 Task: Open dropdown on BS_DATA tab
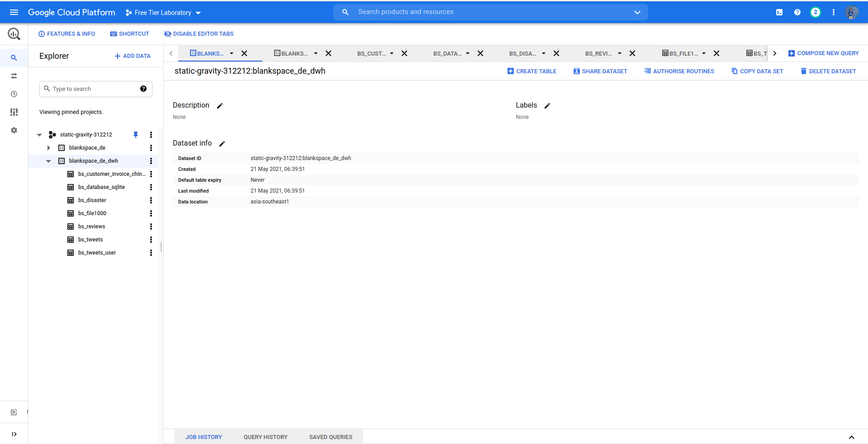point(468,53)
